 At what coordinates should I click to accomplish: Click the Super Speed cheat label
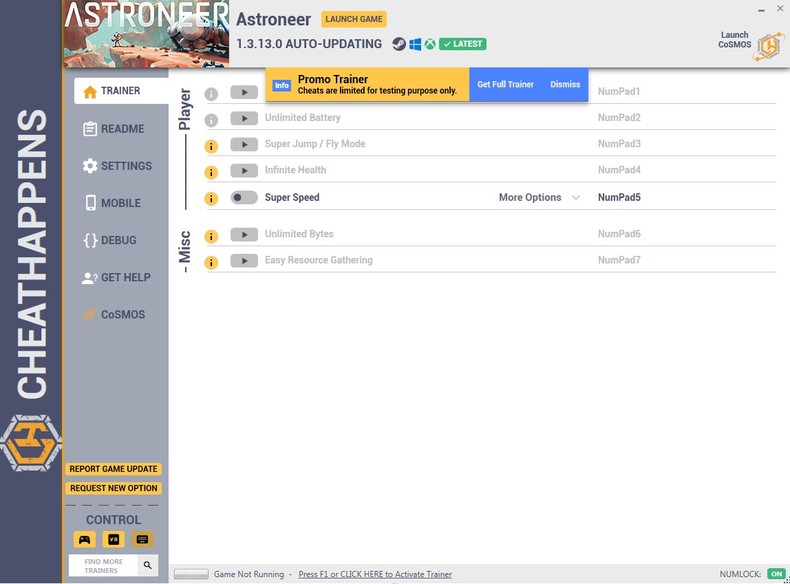point(292,198)
